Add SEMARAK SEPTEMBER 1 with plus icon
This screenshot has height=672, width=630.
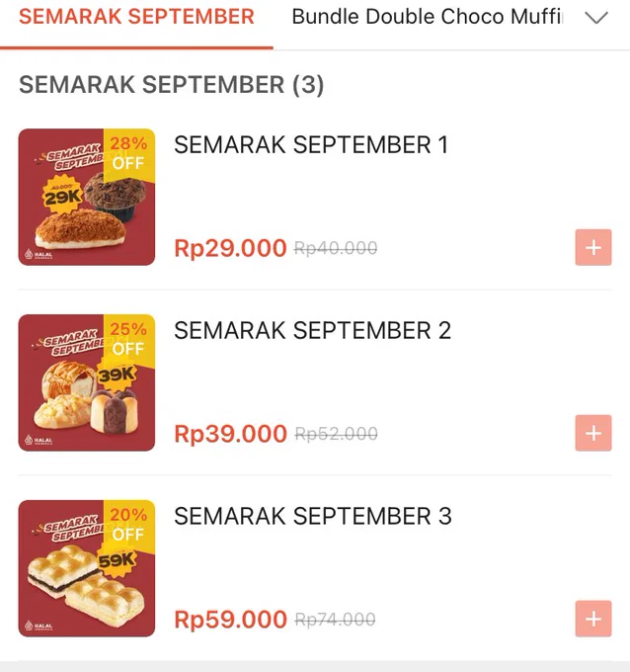tap(593, 247)
